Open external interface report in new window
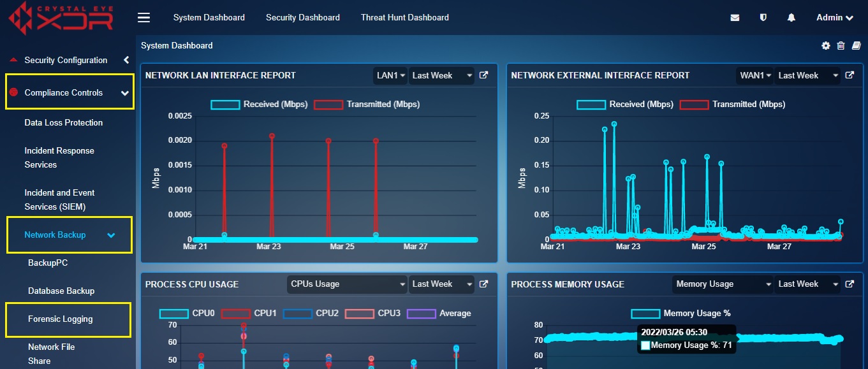This screenshot has width=868, height=369. [x=850, y=75]
